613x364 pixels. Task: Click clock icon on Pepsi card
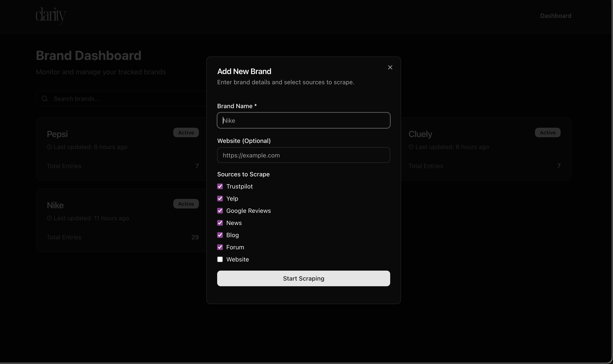[49, 147]
